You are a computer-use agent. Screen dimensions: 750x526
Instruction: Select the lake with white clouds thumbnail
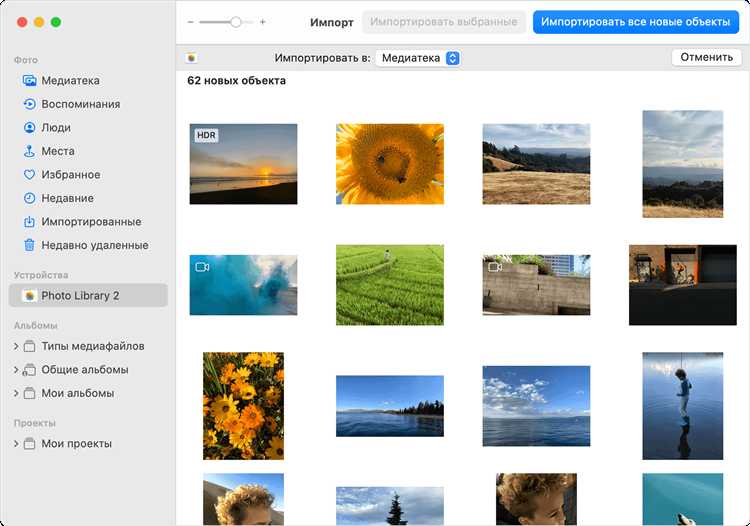click(x=536, y=406)
